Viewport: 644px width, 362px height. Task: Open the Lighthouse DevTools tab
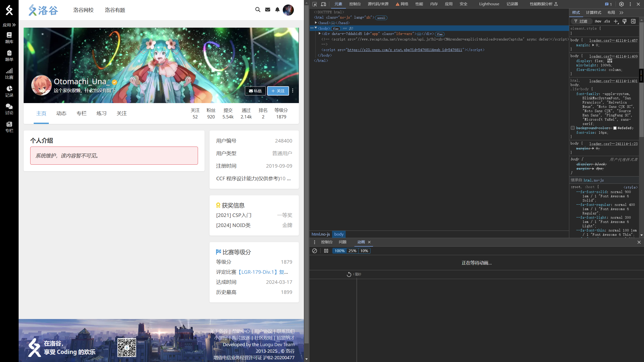tap(489, 4)
